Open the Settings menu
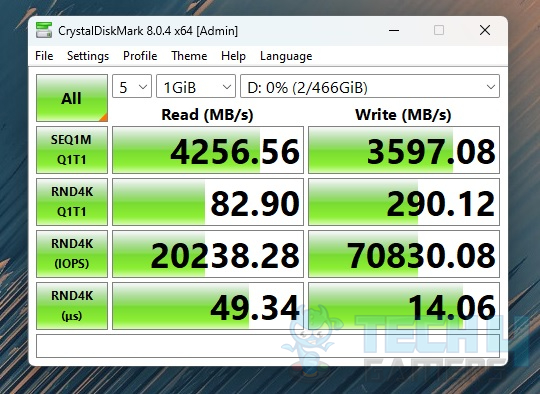The image size is (540, 394). 88,56
